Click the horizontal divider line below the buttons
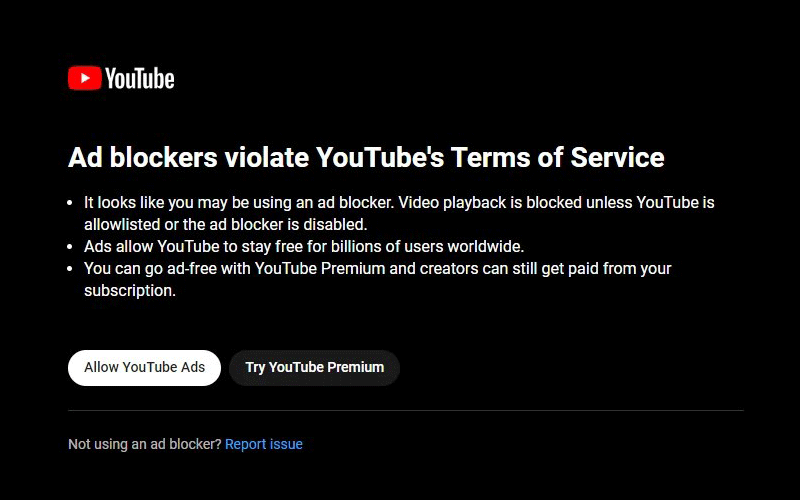Image resolution: width=800 pixels, height=500 pixels. (x=405, y=410)
